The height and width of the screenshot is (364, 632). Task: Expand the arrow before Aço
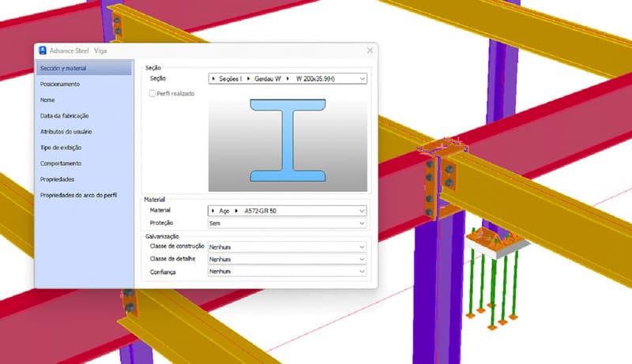click(x=213, y=211)
